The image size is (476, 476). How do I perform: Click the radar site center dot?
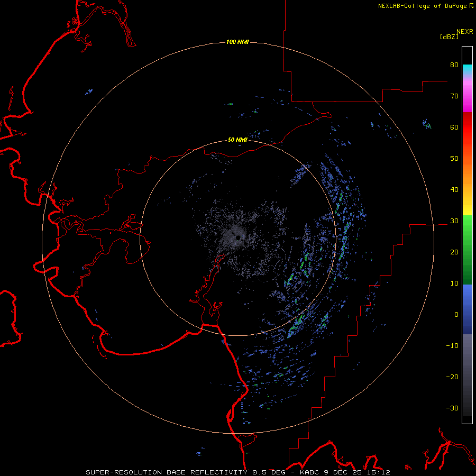(x=238, y=237)
